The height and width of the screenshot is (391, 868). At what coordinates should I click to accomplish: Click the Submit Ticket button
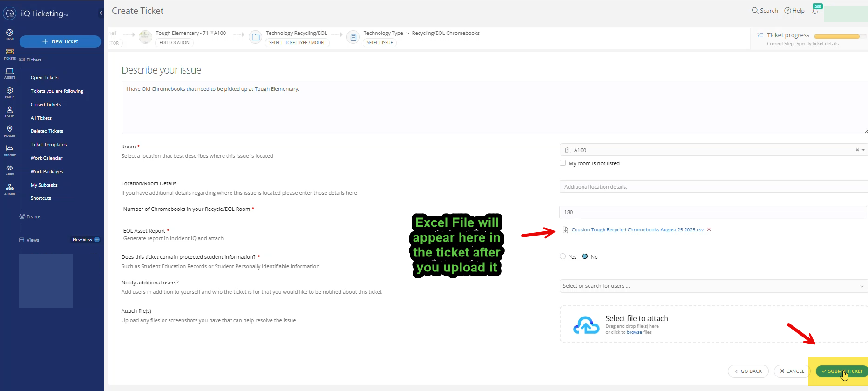click(842, 371)
